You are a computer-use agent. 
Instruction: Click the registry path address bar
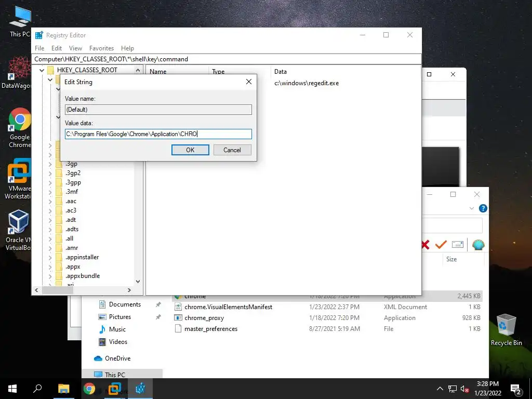(227, 59)
